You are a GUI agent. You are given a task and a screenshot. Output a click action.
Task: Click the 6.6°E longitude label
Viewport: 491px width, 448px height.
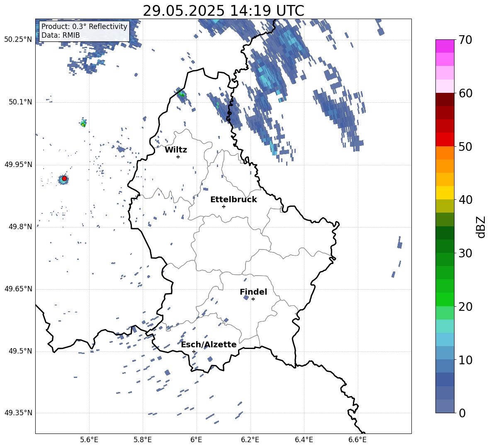click(x=357, y=440)
